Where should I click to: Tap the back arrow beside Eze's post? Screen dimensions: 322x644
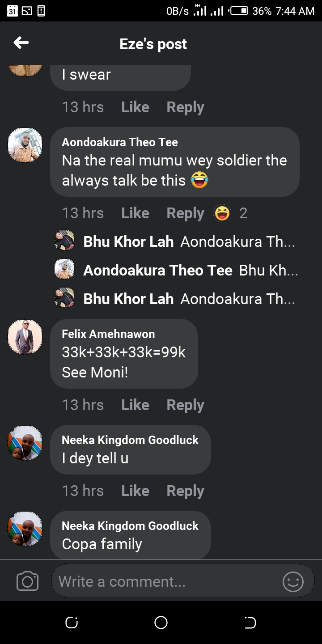pos(21,43)
